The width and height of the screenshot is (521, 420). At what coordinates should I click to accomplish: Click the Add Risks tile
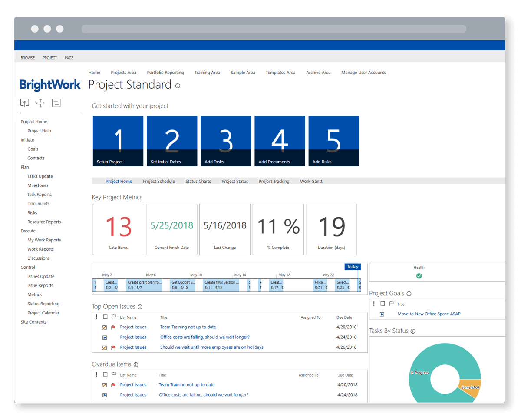[334, 141]
